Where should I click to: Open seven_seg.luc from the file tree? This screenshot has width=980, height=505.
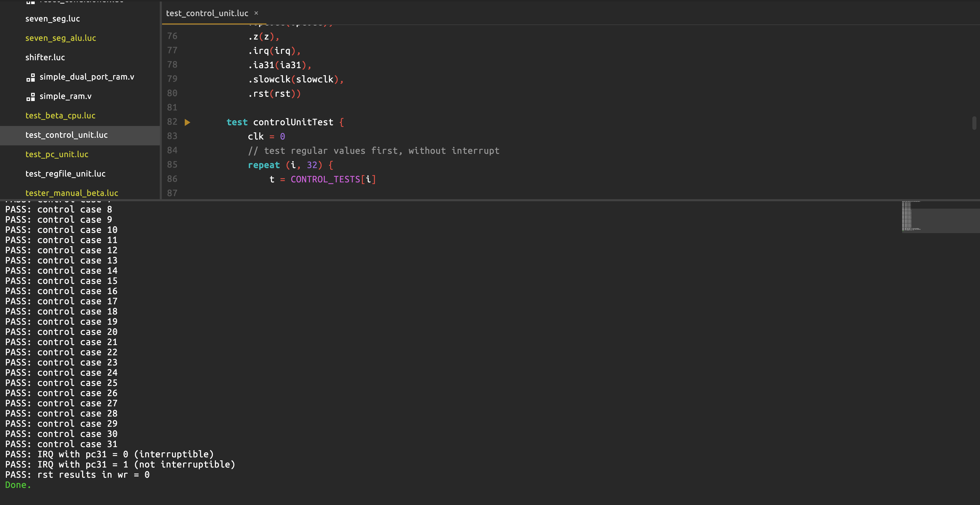tap(53, 19)
